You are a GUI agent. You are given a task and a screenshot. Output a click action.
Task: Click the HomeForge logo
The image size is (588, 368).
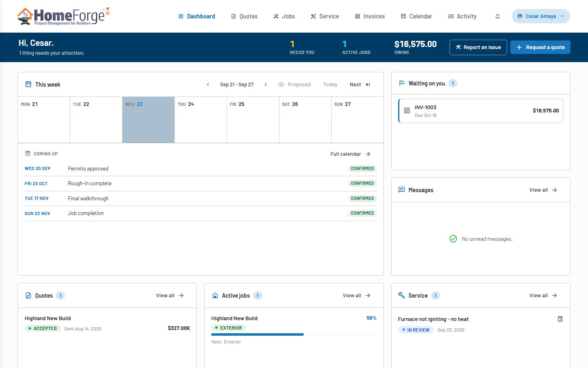coord(63,16)
